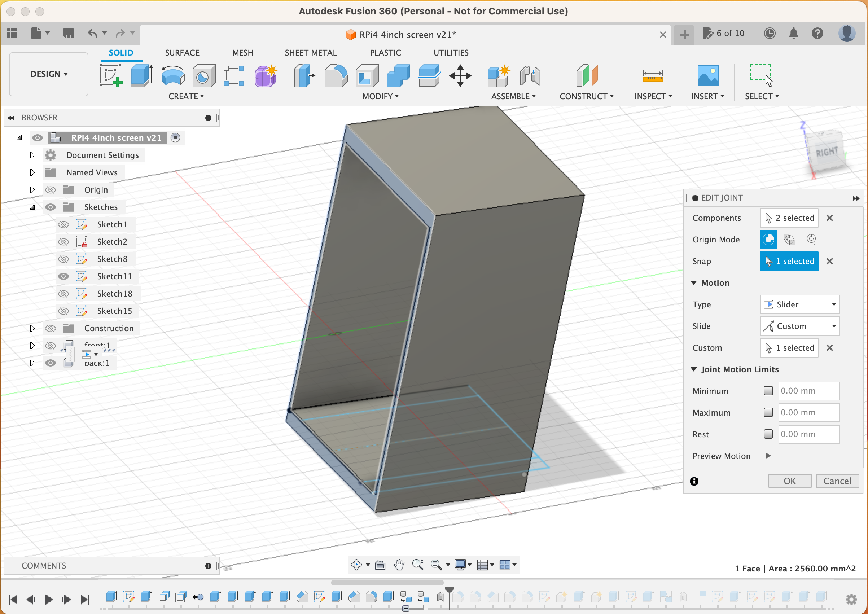Open the joint Type Slider dropdown
The height and width of the screenshot is (614, 868).
click(799, 304)
